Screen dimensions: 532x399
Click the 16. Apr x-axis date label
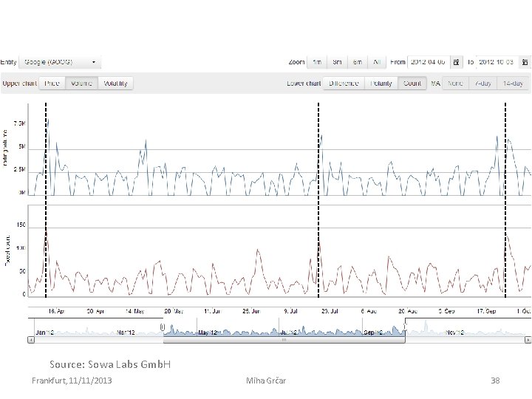[56, 311]
